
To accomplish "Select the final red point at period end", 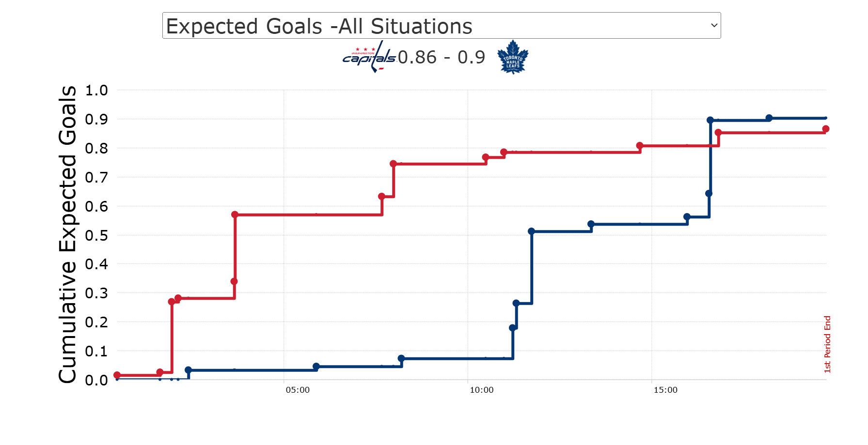I will pyautogui.click(x=826, y=129).
